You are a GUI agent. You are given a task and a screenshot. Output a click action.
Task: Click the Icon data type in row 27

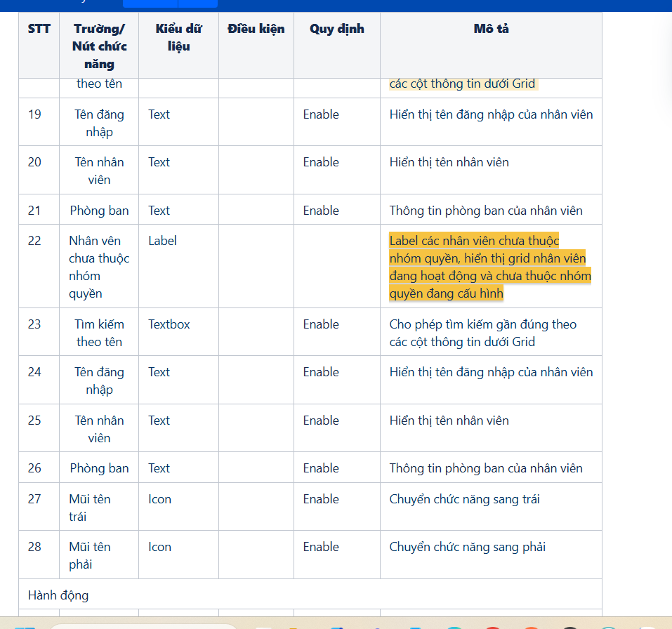159,499
